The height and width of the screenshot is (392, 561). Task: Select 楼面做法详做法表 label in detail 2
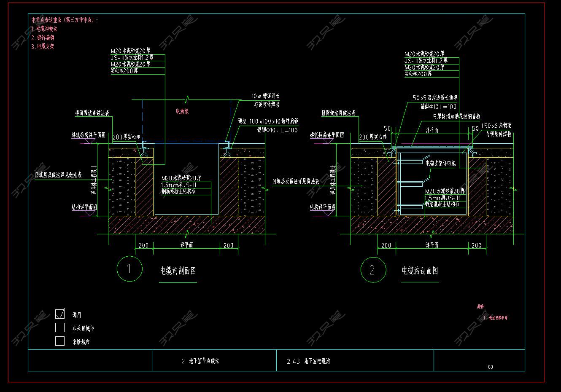pyautogui.click(x=338, y=113)
